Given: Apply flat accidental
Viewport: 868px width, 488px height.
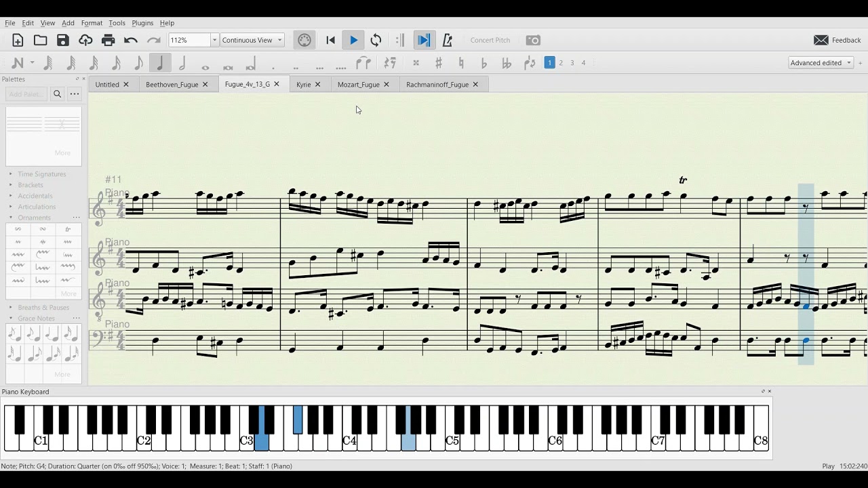Looking at the screenshot, I should tap(484, 63).
